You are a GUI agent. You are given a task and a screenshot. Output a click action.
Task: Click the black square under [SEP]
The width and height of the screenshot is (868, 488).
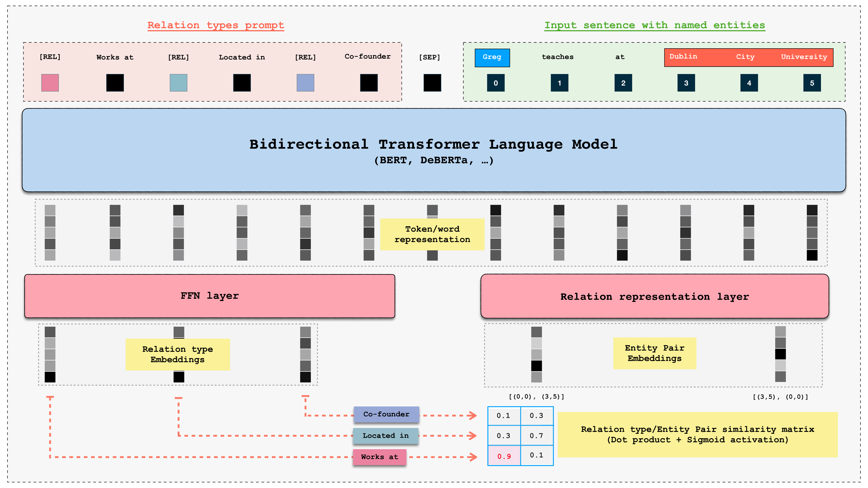[x=432, y=83]
